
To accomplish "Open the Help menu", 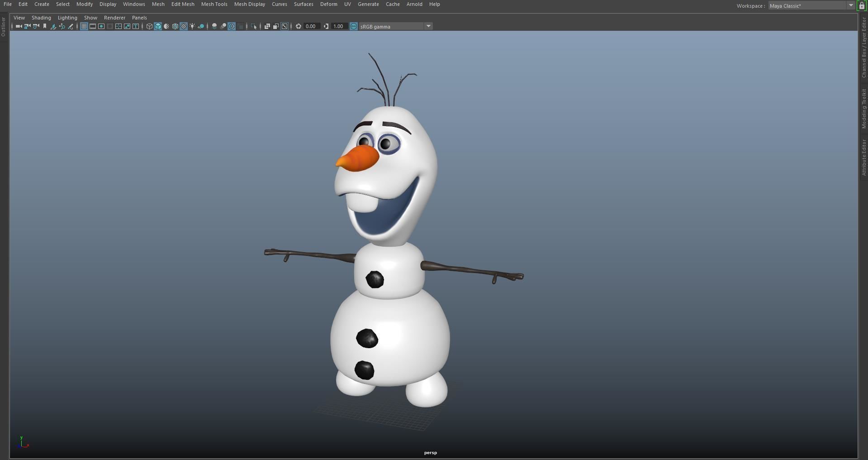I will click(434, 4).
